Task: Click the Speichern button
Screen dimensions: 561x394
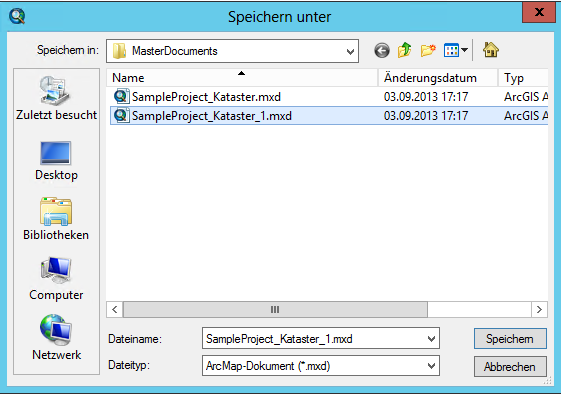Action: coord(510,339)
